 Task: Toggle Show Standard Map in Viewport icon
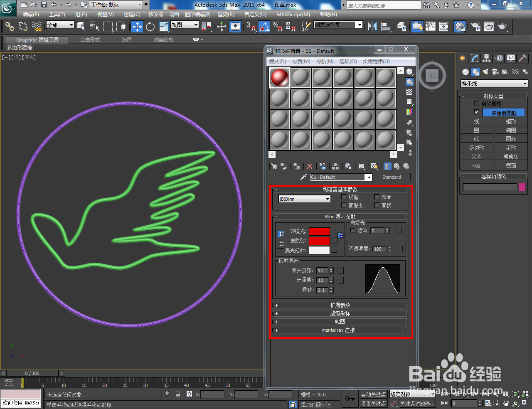coord(374,166)
